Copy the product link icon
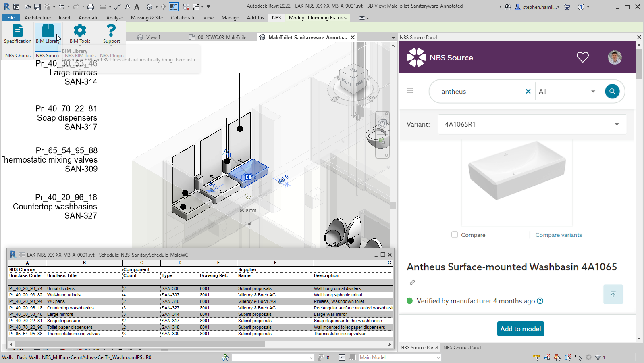This screenshot has height=363, width=644. point(412,282)
